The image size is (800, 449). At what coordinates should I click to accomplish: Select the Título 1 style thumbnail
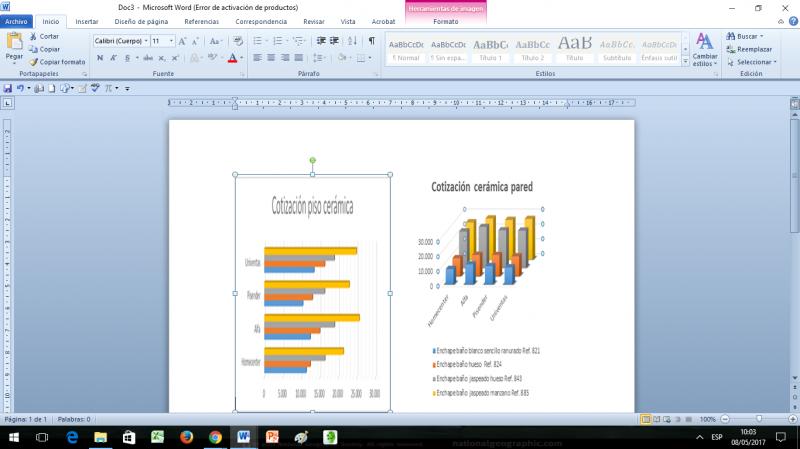coord(490,48)
